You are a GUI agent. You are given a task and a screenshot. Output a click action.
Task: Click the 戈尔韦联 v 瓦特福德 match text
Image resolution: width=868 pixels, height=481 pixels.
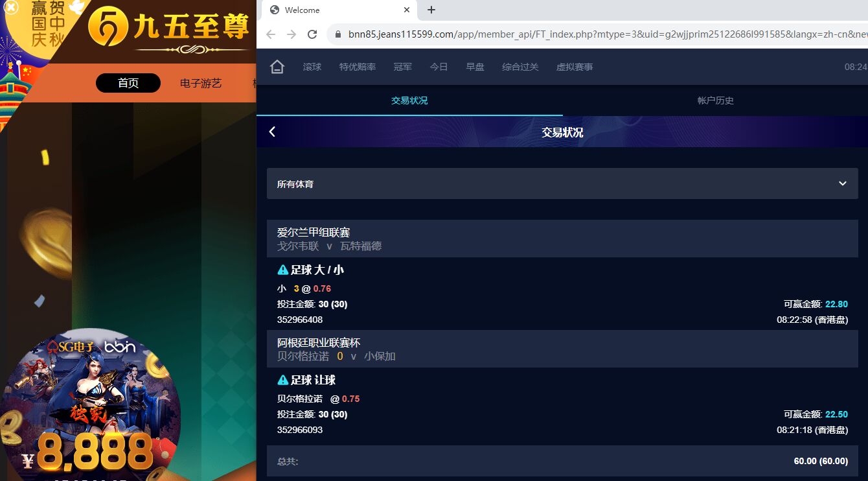tap(329, 246)
